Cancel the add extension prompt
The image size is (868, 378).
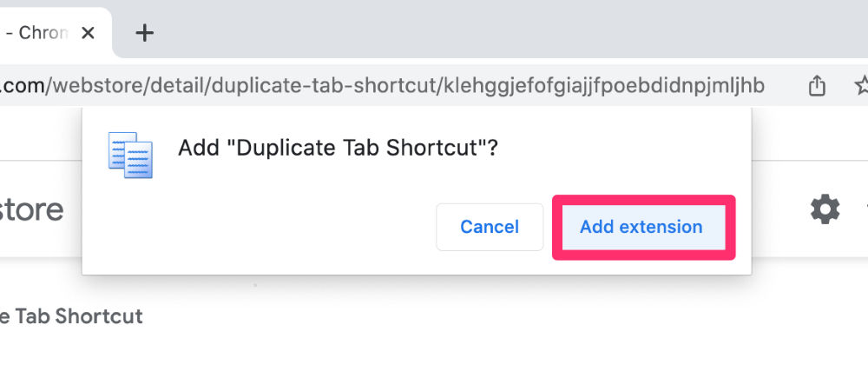490,227
